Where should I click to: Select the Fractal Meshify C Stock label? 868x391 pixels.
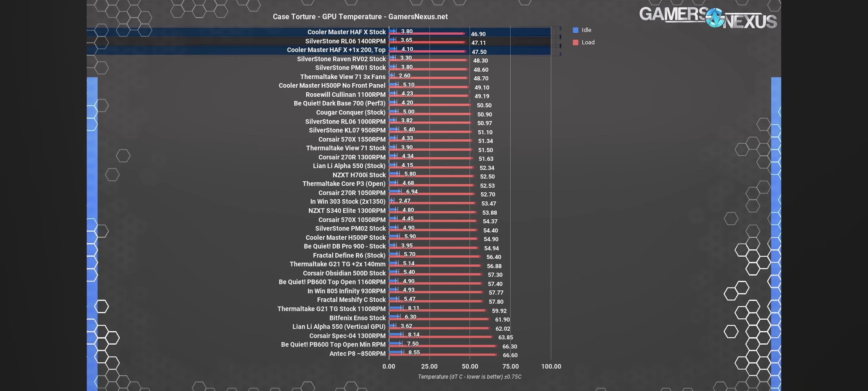point(351,300)
